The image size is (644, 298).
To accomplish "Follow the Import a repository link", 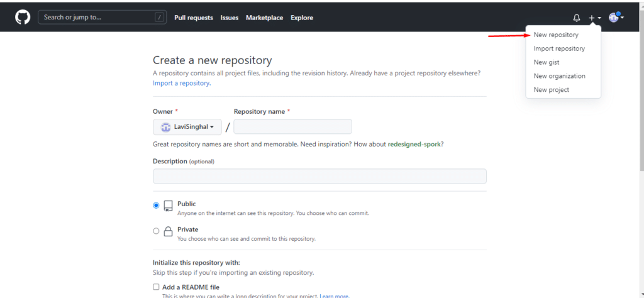I will tap(182, 83).
